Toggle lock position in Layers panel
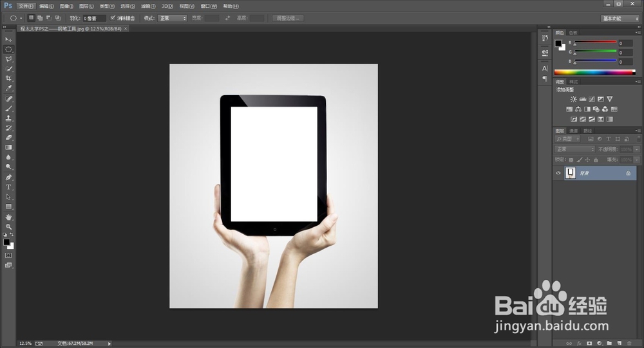 [x=587, y=160]
